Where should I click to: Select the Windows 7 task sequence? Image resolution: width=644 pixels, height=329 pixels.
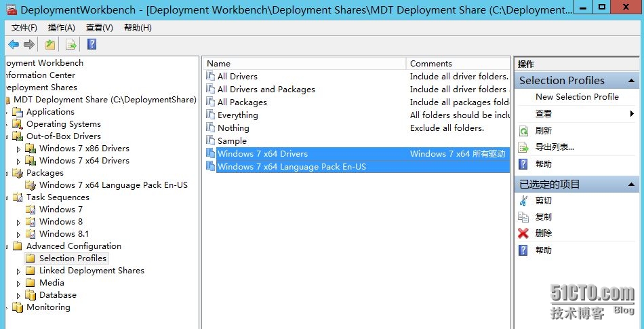tap(61, 210)
